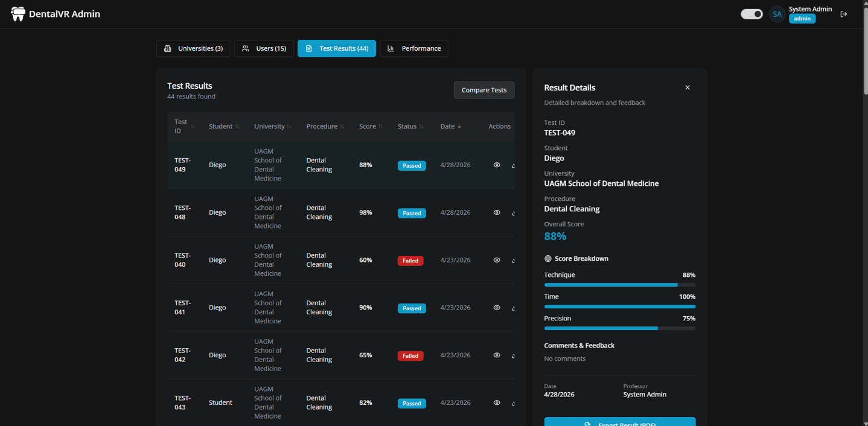Close the Result Details panel
The image size is (868, 426).
pyautogui.click(x=688, y=87)
